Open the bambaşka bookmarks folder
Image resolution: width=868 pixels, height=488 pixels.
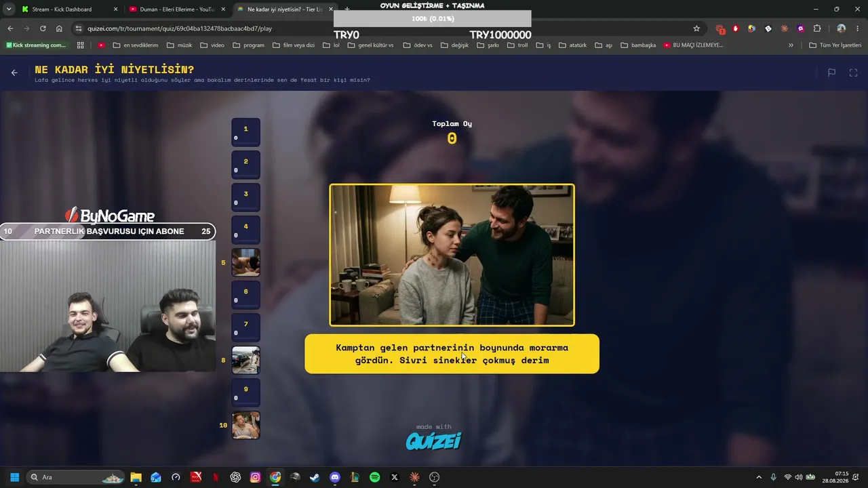tap(637, 45)
